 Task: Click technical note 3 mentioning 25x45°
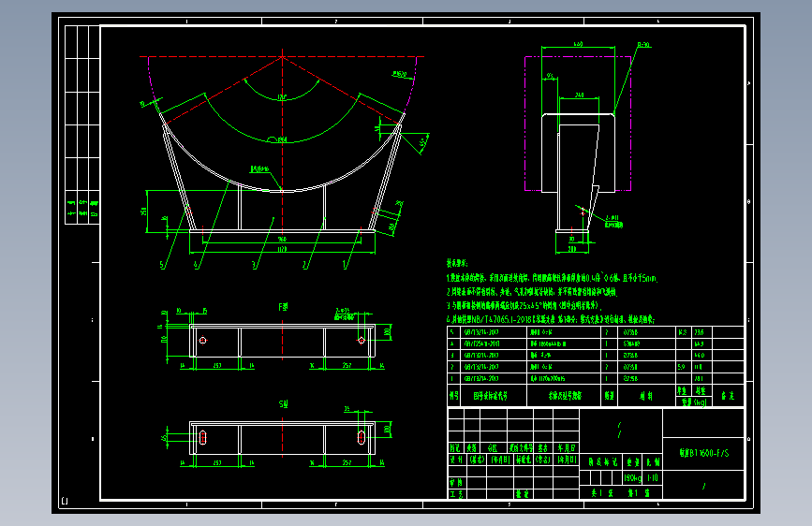click(x=524, y=305)
